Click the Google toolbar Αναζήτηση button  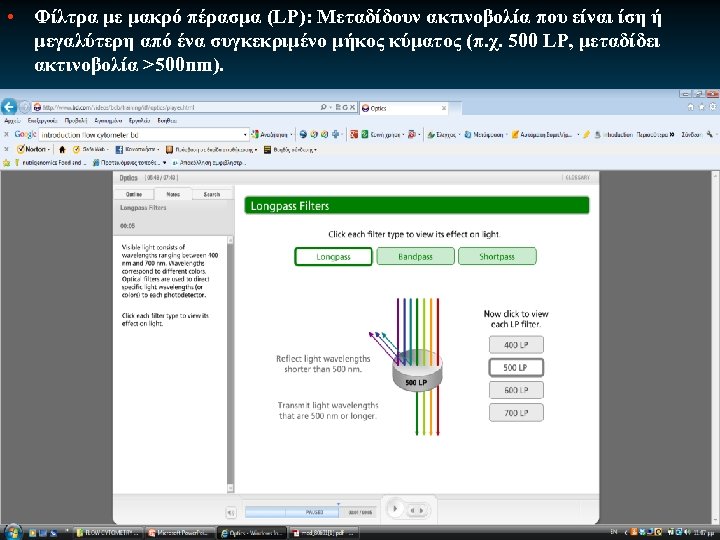tap(271, 135)
